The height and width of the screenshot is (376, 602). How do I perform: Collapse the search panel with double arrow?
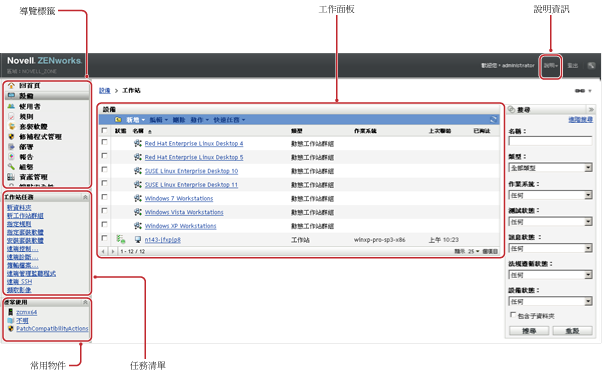(x=591, y=109)
